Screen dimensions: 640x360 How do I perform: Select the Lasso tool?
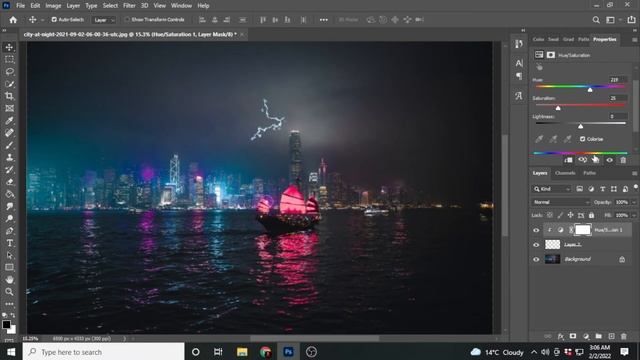click(x=9, y=72)
